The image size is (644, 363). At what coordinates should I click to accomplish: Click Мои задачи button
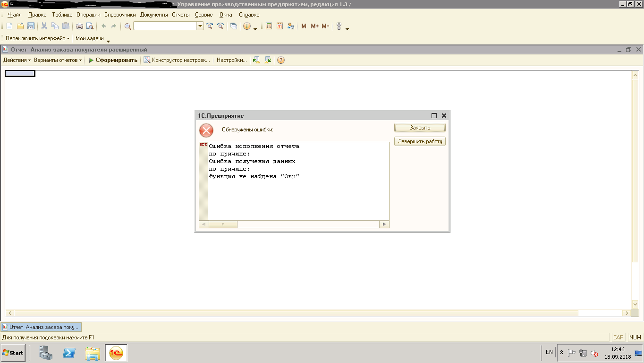90,38
